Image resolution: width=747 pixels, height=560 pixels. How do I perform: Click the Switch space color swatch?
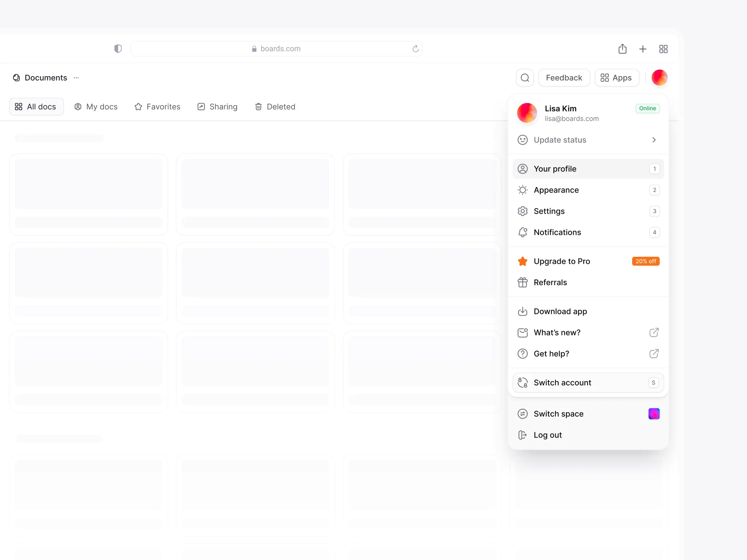[654, 414]
